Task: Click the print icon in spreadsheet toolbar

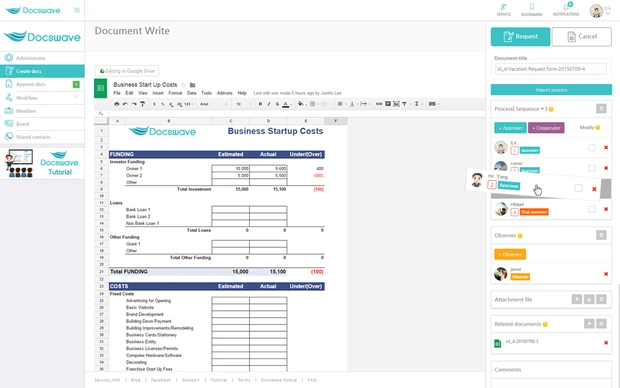Action: (117, 104)
